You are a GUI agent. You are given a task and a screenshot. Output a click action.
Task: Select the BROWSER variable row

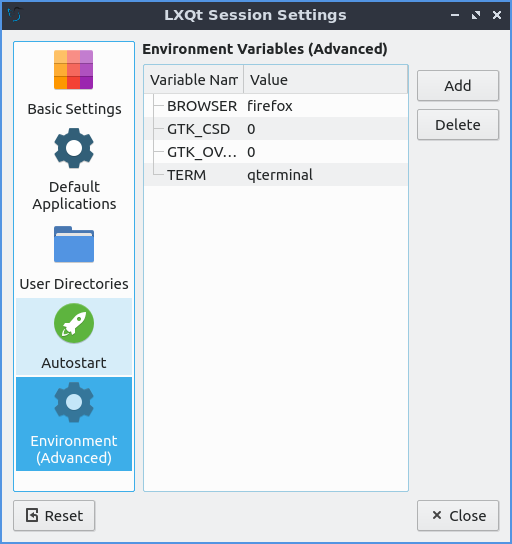tap(276, 106)
